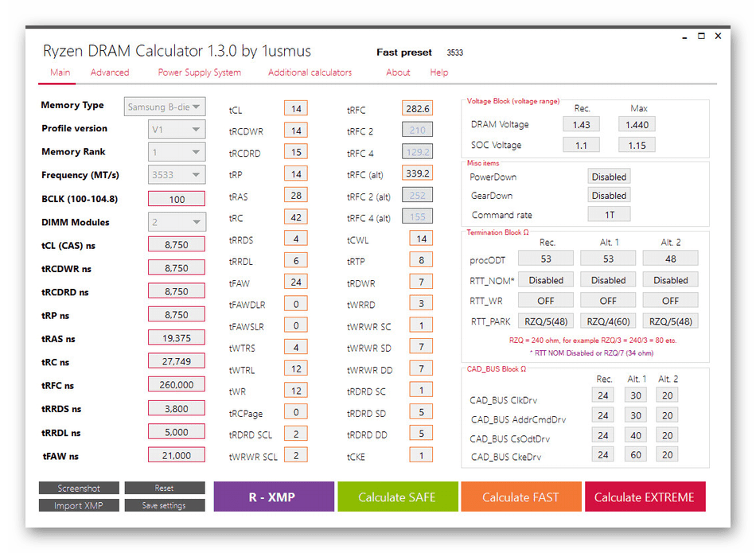Click the Reset button
Screen dimensions: 756x553
click(x=164, y=488)
